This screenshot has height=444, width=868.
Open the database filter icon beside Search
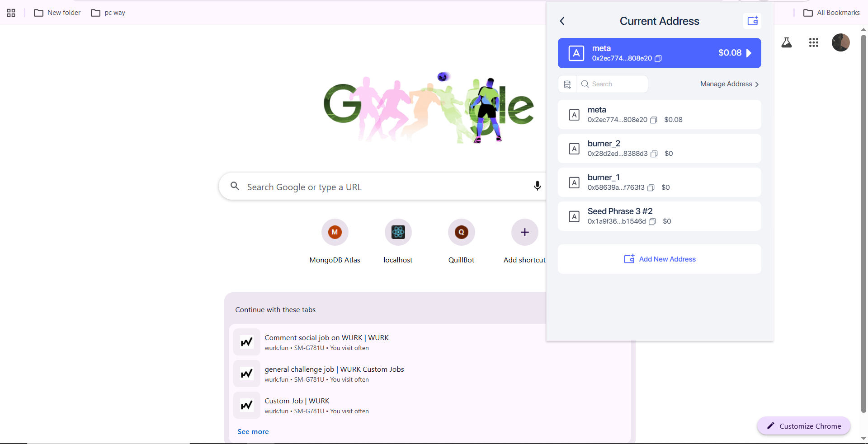(x=567, y=84)
